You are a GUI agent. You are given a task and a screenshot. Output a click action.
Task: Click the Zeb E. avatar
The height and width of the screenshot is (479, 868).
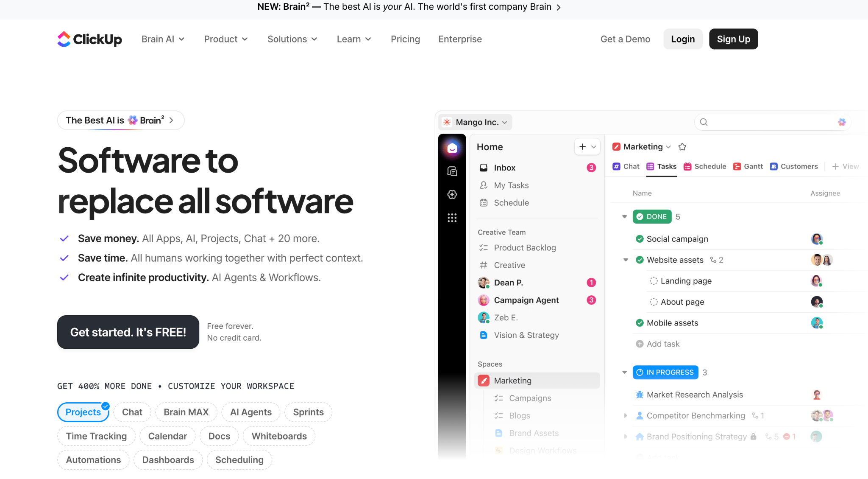pyautogui.click(x=484, y=317)
